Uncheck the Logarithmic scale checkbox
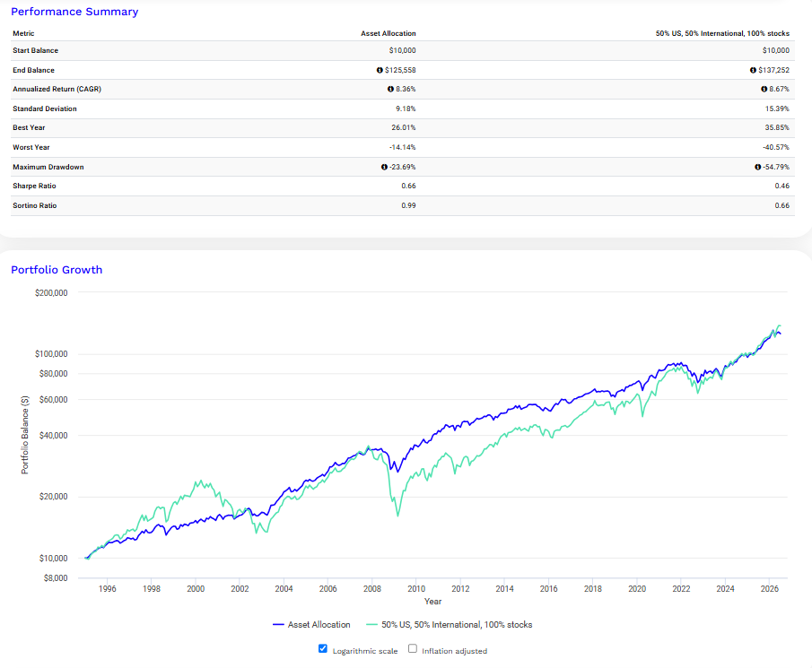This screenshot has width=812, height=668. click(323, 648)
